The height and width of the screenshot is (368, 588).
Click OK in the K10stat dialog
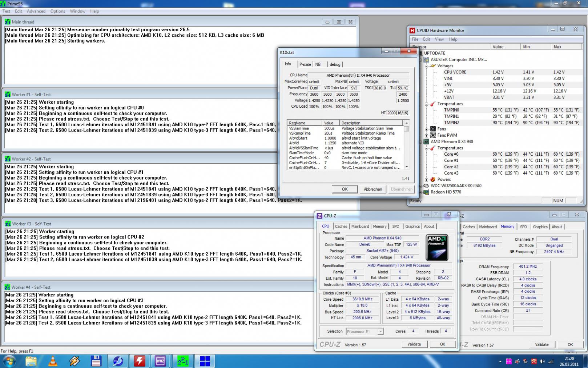(345, 189)
